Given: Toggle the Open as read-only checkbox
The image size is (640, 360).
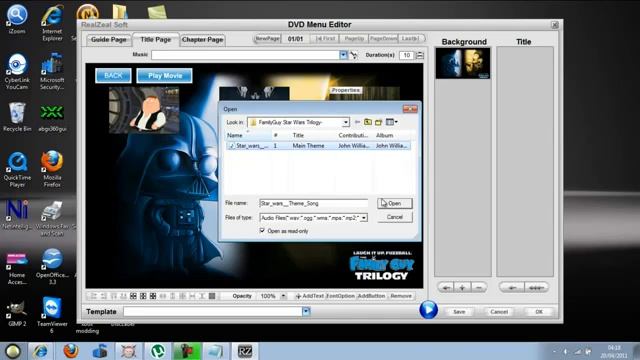Looking at the screenshot, I should 262,231.
